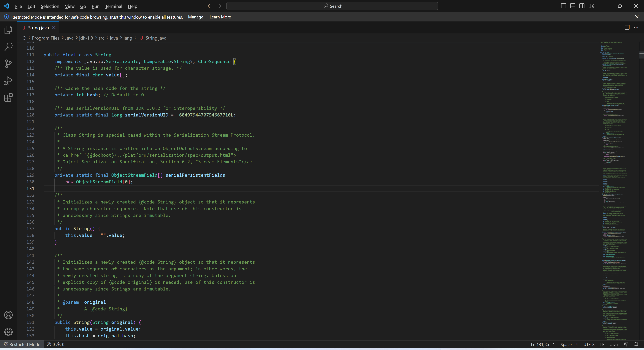The height and width of the screenshot is (350, 644).
Task: Click serialVersionUID on line 120
Action: (x=147, y=115)
